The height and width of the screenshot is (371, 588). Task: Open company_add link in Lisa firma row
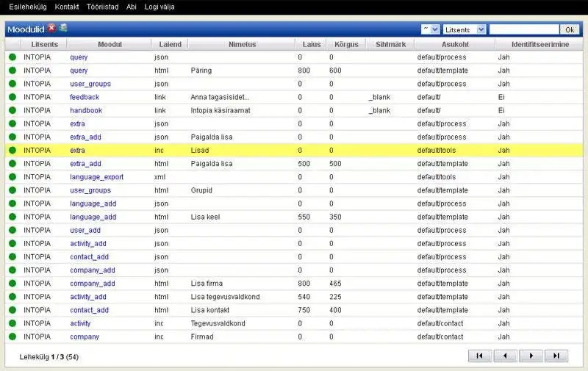[93, 284]
